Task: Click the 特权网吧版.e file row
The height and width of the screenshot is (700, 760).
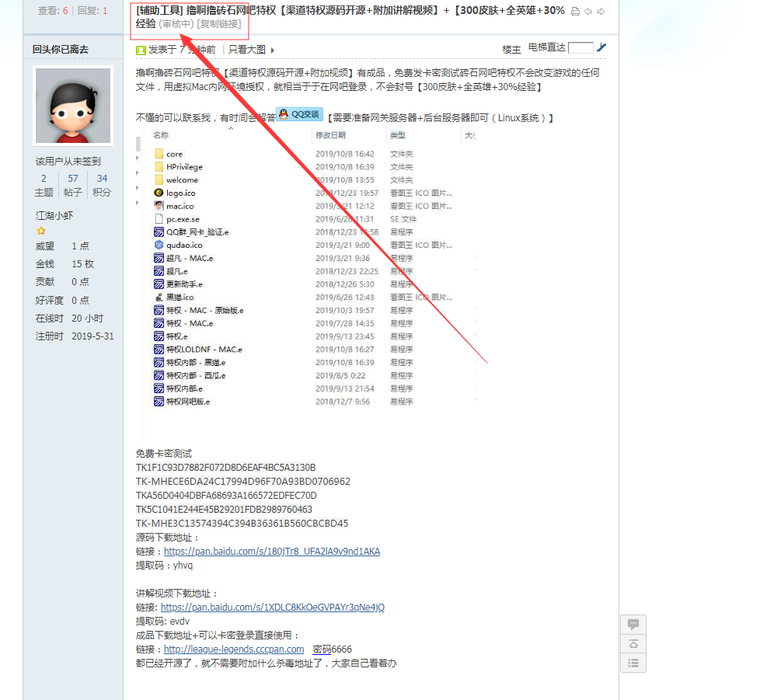Action: (x=284, y=402)
